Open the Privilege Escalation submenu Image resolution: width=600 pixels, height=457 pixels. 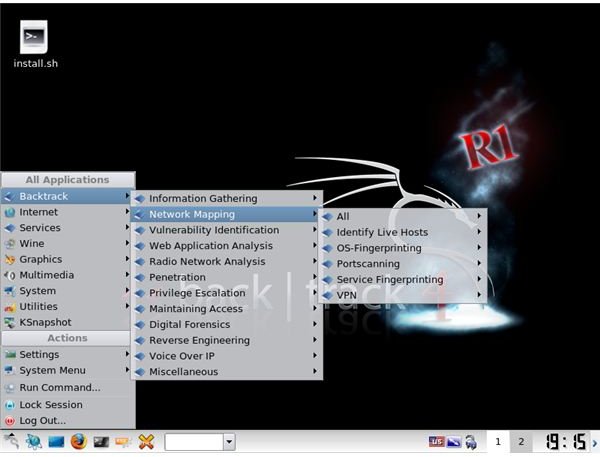tap(227, 293)
